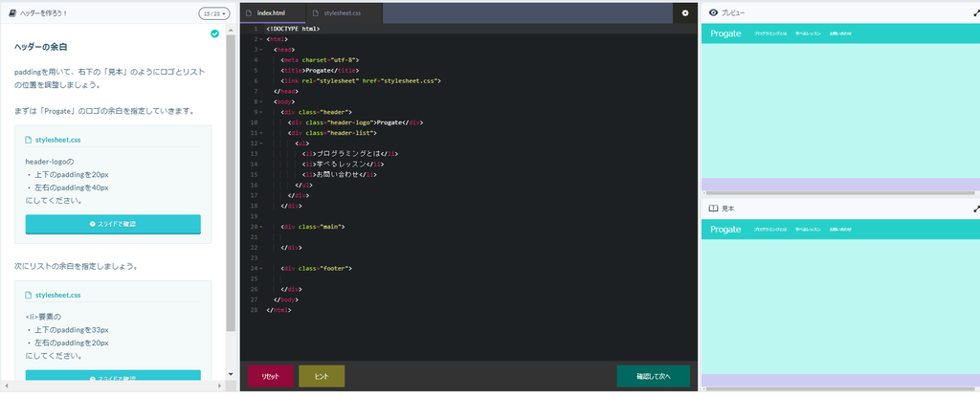The image size is (980, 398).
Task: Collapse the header-list div fold on line 11
Action: tap(261, 132)
